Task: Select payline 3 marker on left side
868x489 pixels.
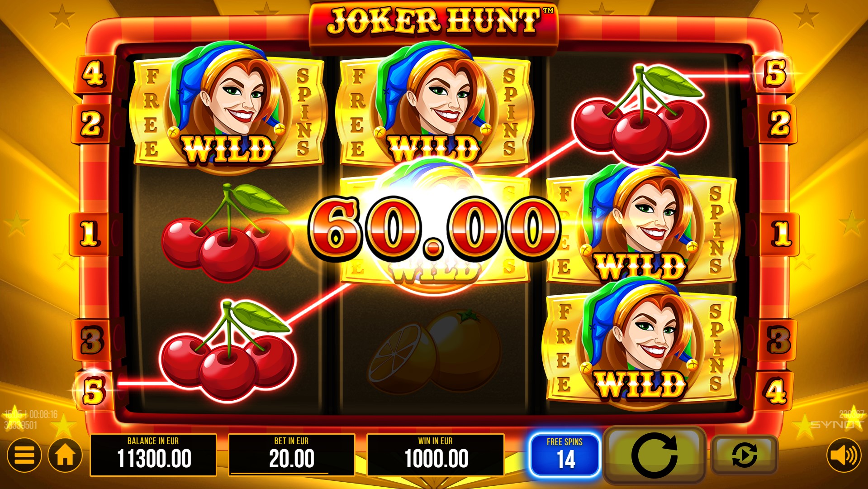Action: pyautogui.click(x=92, y=340)
